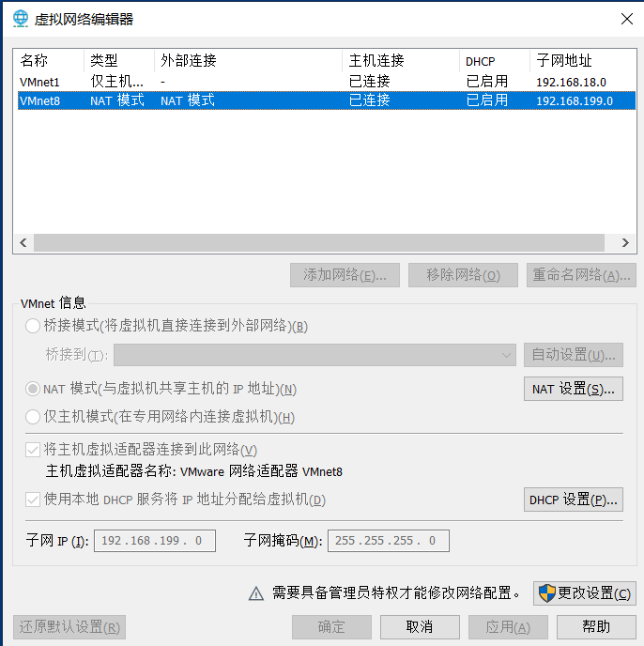Click the 移除网络(O) button
The width and height of the screenshot is (644, 646).
pyautogui.click(x=463, y=275)
